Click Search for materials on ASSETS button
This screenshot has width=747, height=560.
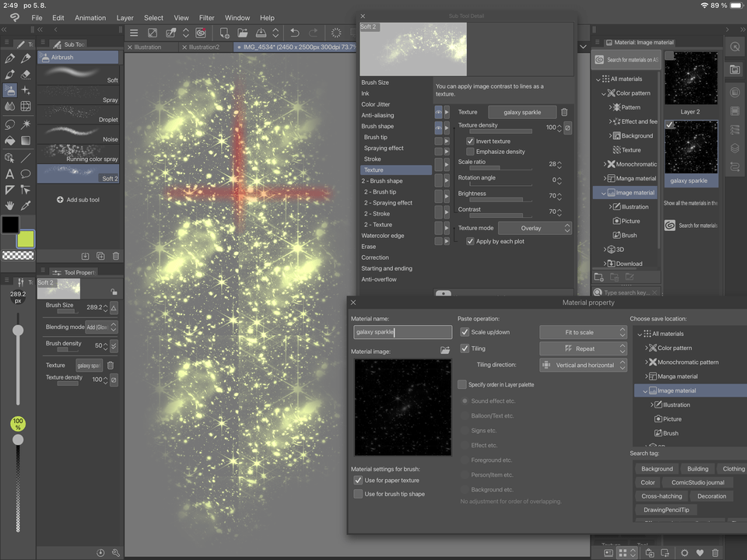pos(626,60)
